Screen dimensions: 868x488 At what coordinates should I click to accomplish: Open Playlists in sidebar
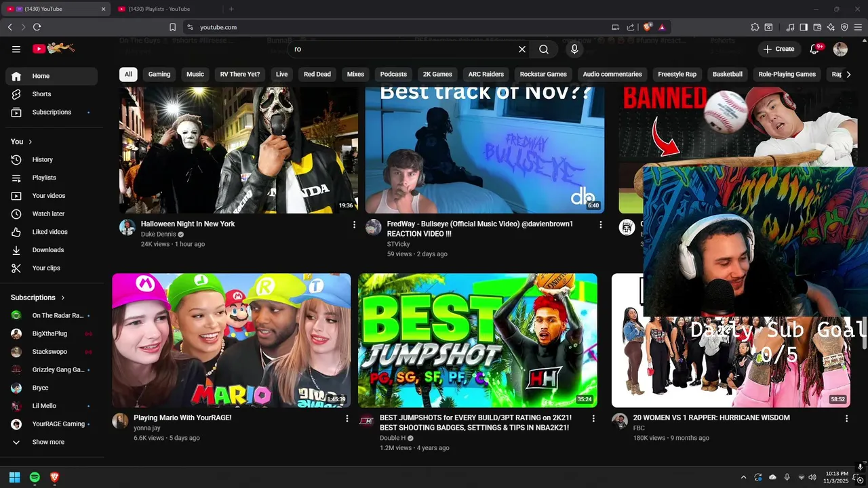(x=52, y=178)
